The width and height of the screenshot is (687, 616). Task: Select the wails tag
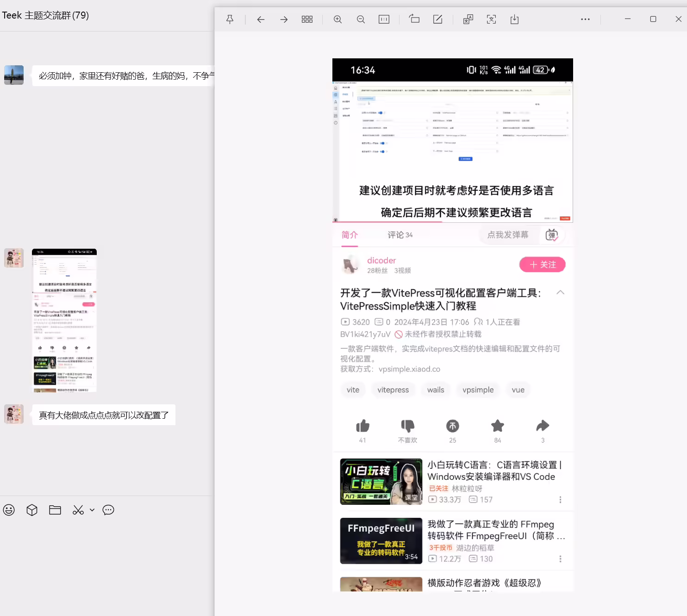436,390
